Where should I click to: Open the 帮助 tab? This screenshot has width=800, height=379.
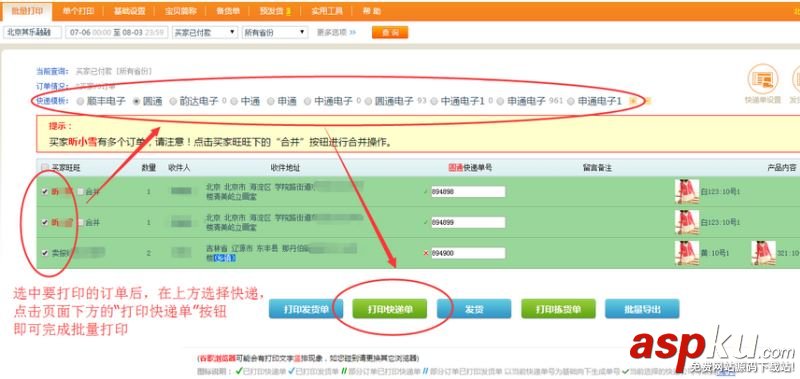[371, 11]
